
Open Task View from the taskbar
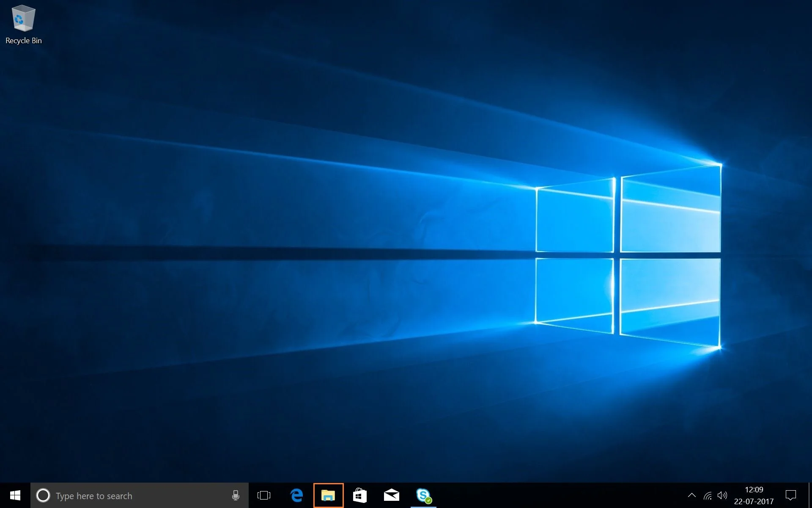coord(264,495)
